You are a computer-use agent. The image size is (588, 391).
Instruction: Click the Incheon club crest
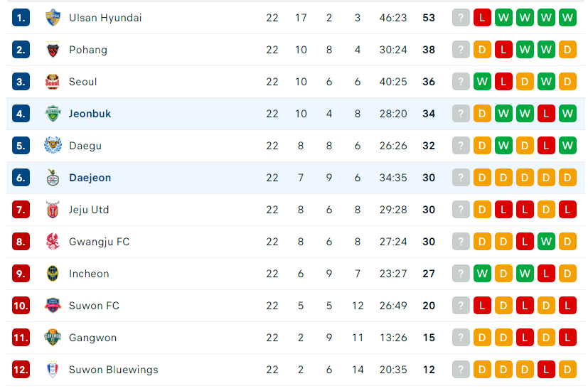(53, 274)
